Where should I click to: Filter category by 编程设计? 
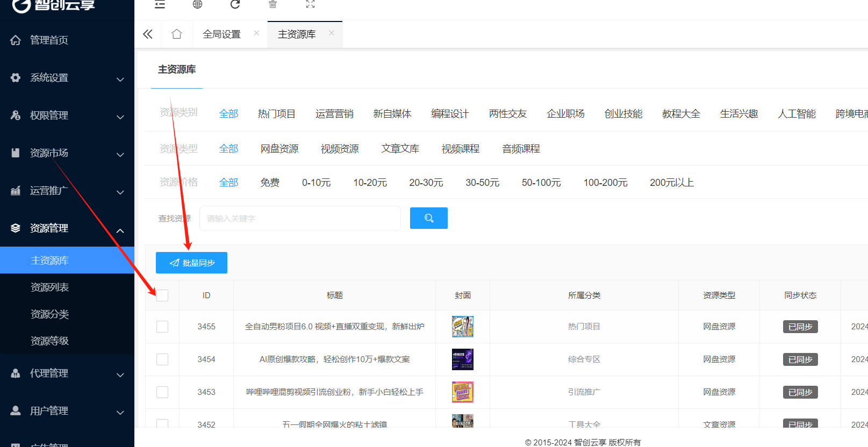pyautogui.click(x=450, y=114)
